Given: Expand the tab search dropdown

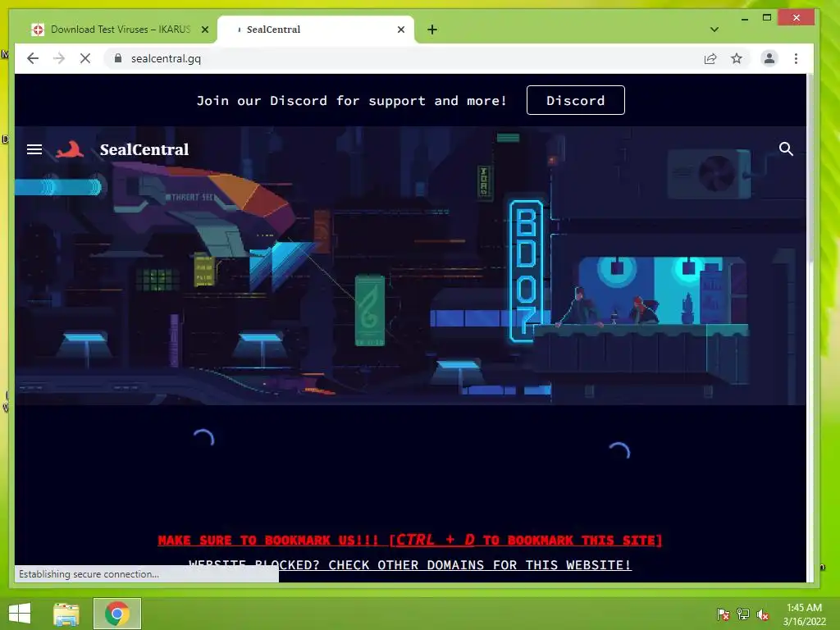Looking at the screenshot, I should pos(714,30).
